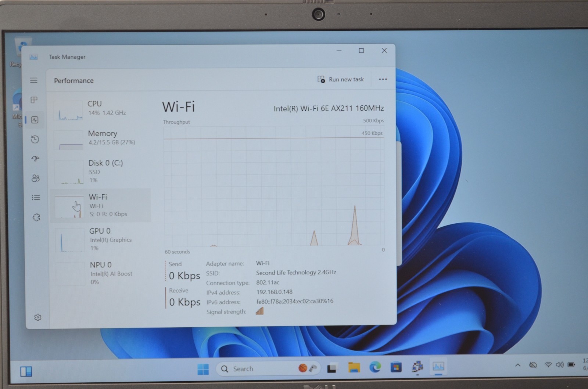Switch to the Users page icon
The image size is (588, 389).
36,178
